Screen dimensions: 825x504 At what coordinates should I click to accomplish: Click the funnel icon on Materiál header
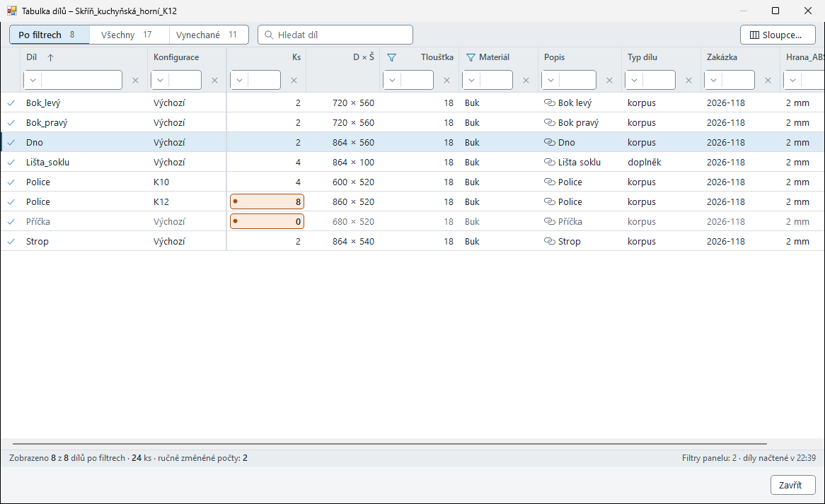pyautogui.click(x=471, y=57)
